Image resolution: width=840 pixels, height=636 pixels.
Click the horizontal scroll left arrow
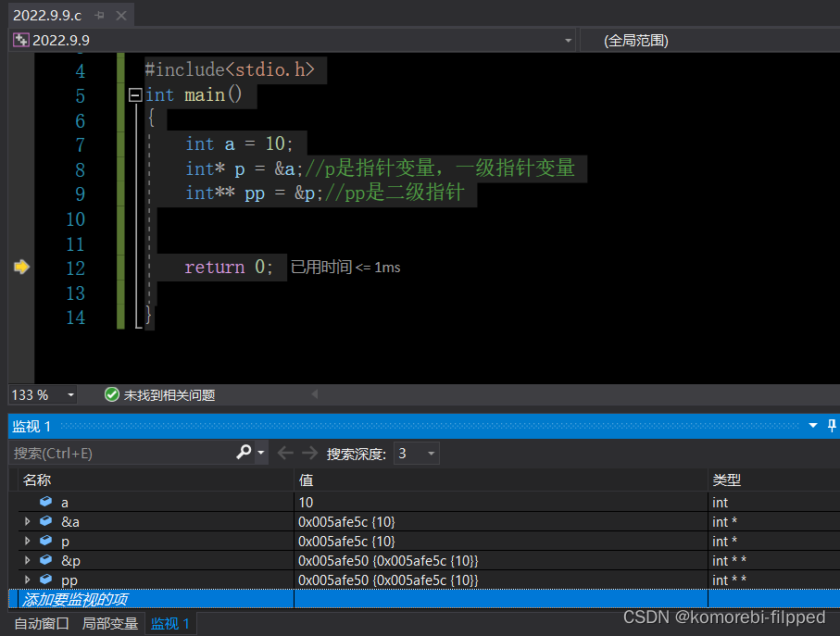(x=315, y=394)
